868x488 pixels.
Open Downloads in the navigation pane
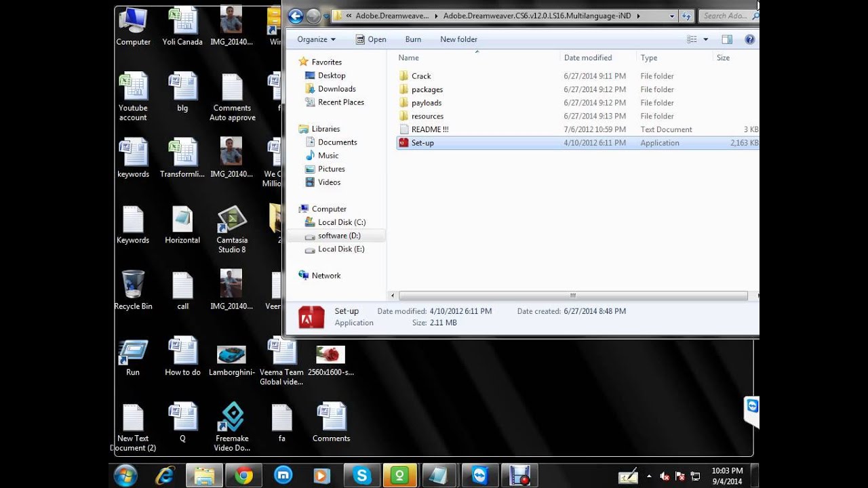coord(336,89)
